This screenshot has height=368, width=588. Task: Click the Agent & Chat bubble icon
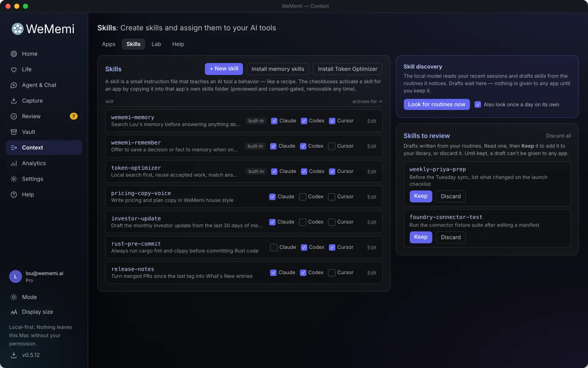14,85
